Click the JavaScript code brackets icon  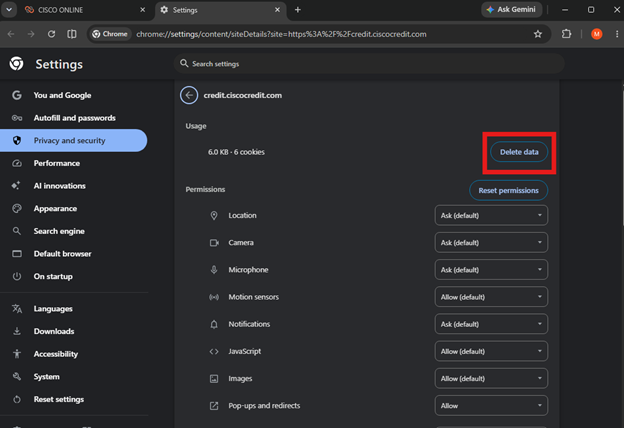(x=214, y=352)
